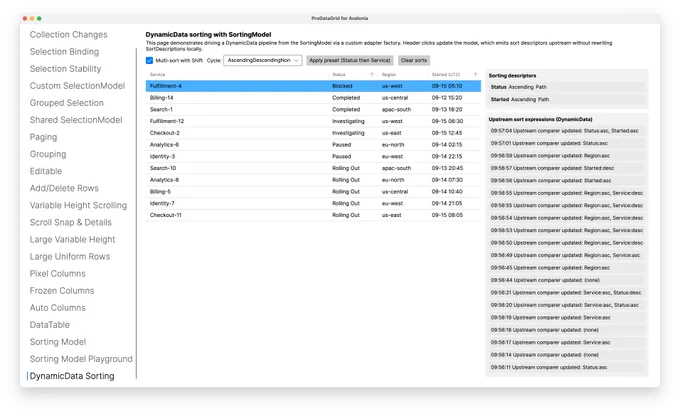This screenshot has width=680, height=414.
Task: Click the 09:56:21 Service:asc, Status:desc entry
Action: tap(566, 293)
